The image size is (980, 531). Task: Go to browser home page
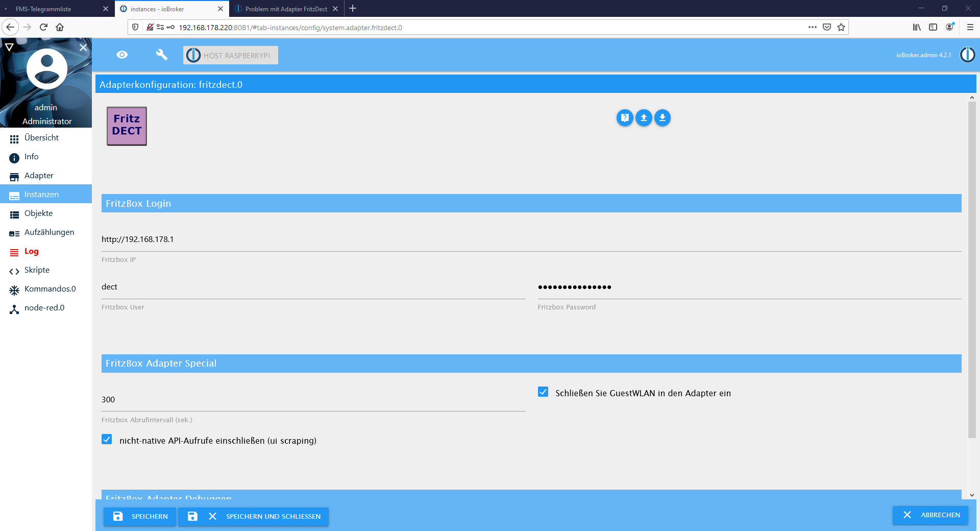click(x=60, y=27)
